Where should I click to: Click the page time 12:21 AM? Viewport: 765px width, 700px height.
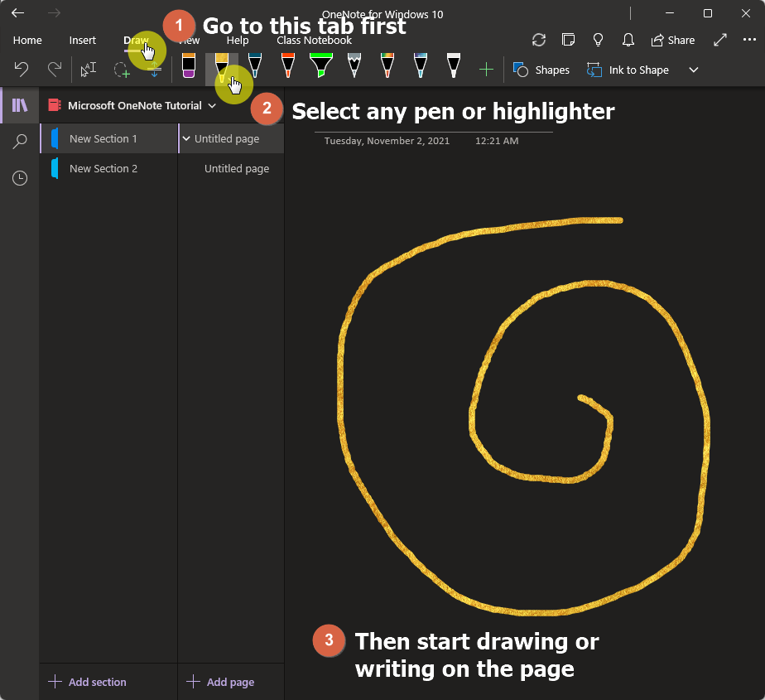click(x=497, y=141)
